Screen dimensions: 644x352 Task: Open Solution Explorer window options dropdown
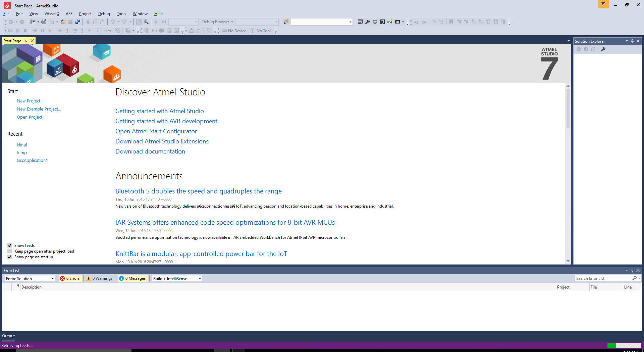point(627,41)
